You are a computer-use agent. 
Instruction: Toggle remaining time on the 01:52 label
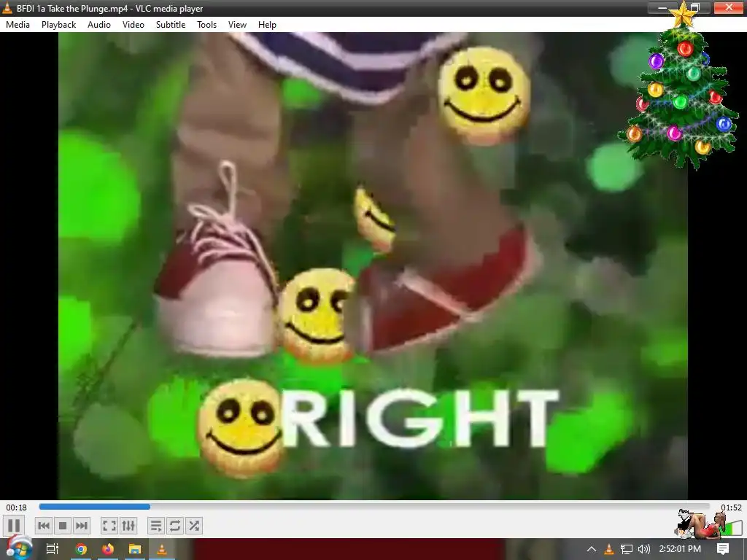point(731,507)
